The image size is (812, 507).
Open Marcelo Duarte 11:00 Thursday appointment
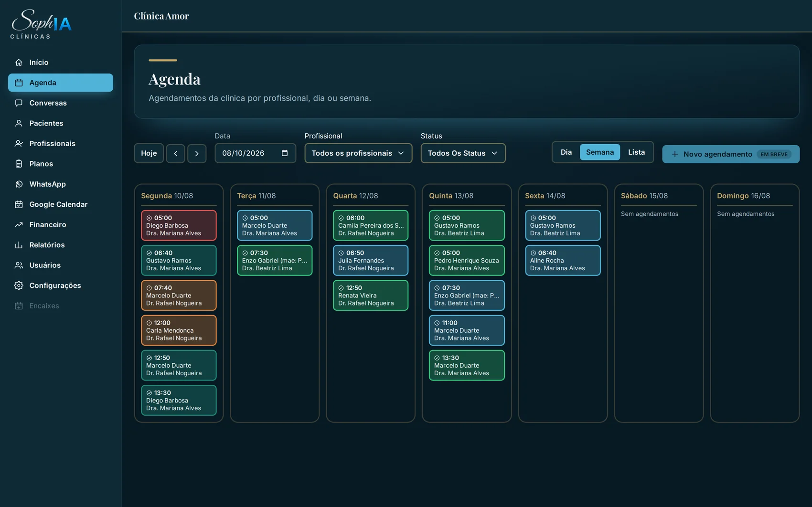pyautogui.click(x=467, y=330)
